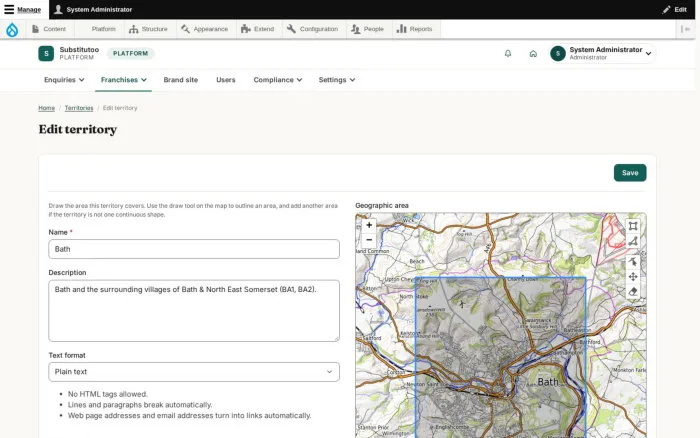
Task: Click the green S avatar circle
Action: pyautogui.click(x=558, y=54)
